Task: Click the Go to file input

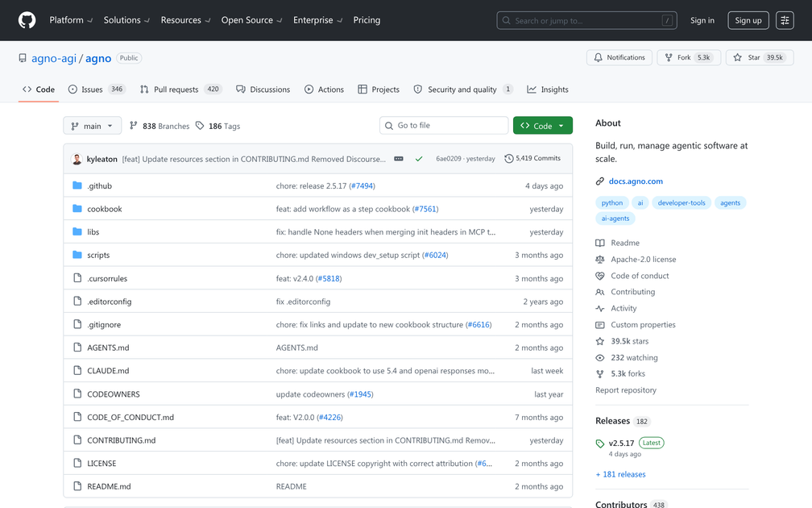Action: (444, 126)
